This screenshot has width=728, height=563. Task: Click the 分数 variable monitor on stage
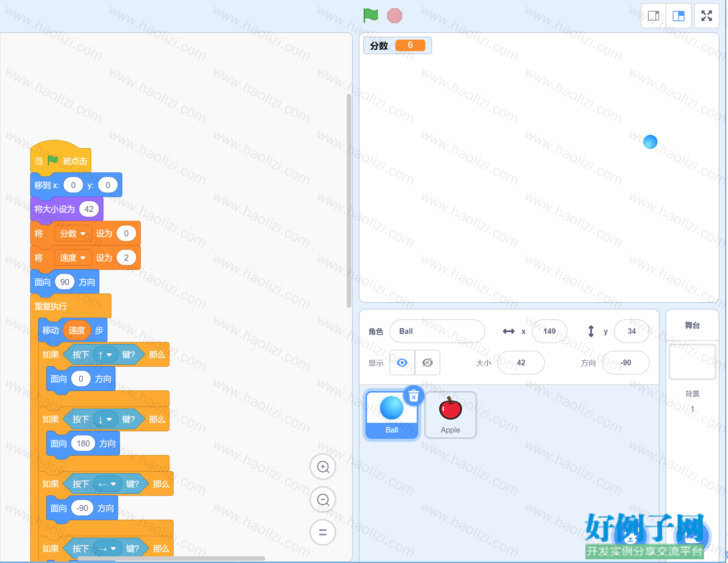[x=397, y=46]
